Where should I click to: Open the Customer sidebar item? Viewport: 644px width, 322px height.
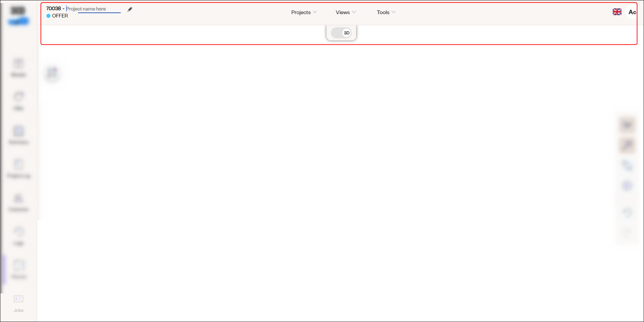point(18,202)
